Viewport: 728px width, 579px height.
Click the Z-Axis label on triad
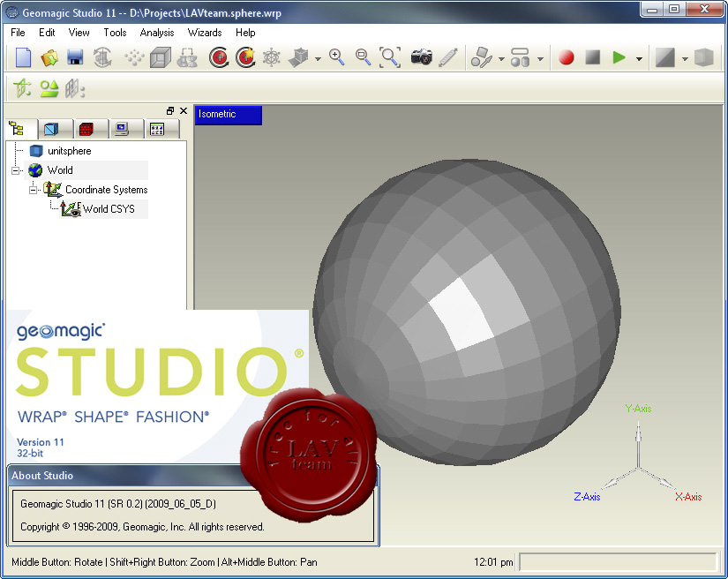coord(587,497)
